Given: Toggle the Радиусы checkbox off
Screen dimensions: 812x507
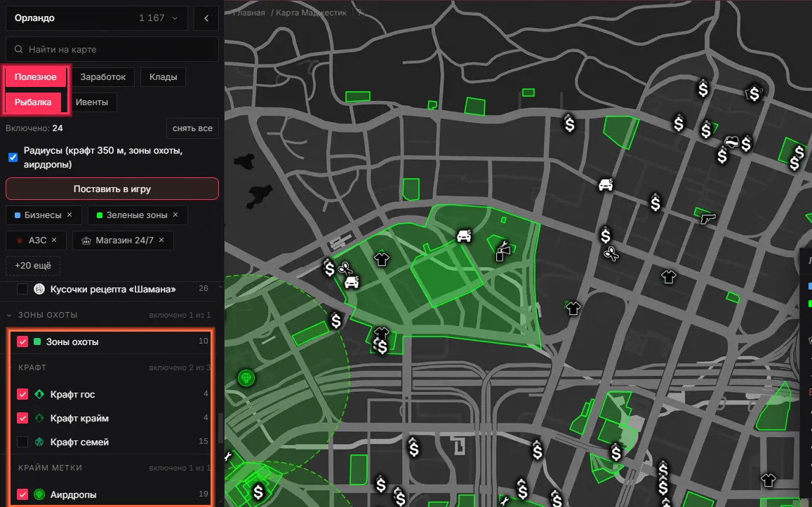Looking at the screenshot, I should point(13,157).
